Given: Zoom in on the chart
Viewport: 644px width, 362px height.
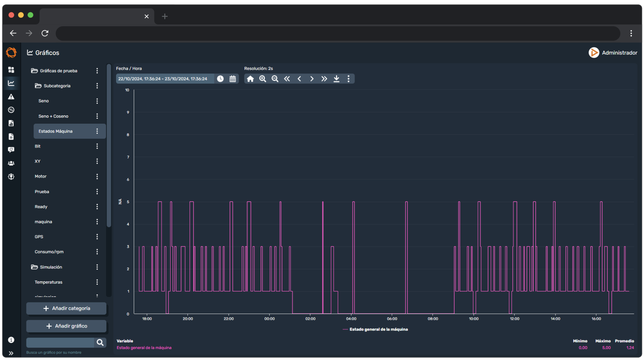Looking at the screenshot, I should click(263, 79).
